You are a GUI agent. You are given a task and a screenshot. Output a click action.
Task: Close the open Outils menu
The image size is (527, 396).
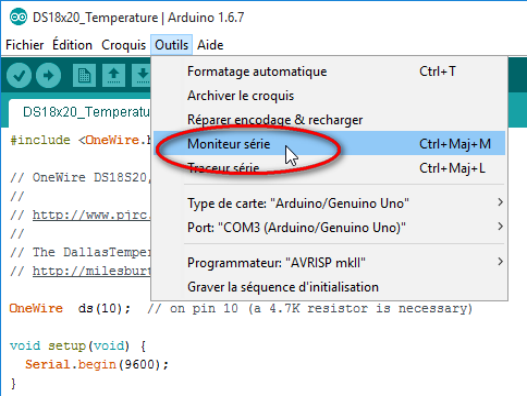(x=171, y=45)
